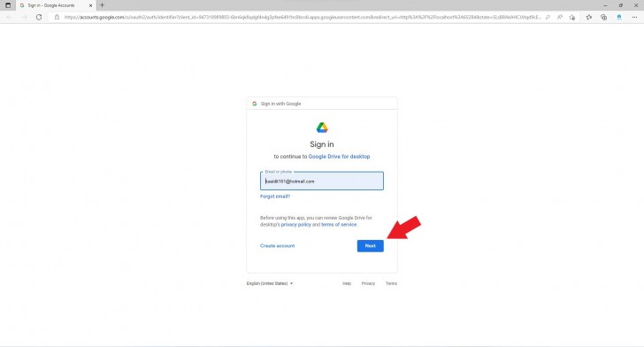Click the Create account link

277,246
